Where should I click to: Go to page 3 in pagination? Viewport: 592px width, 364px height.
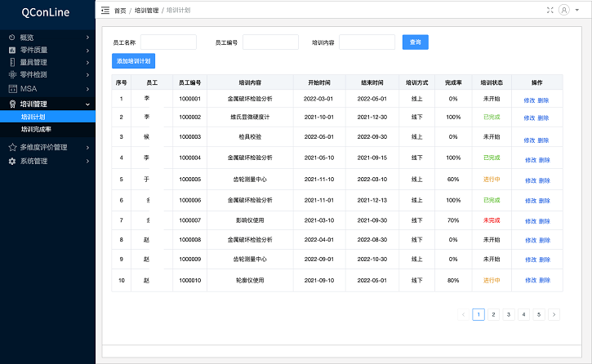(508, 314)
